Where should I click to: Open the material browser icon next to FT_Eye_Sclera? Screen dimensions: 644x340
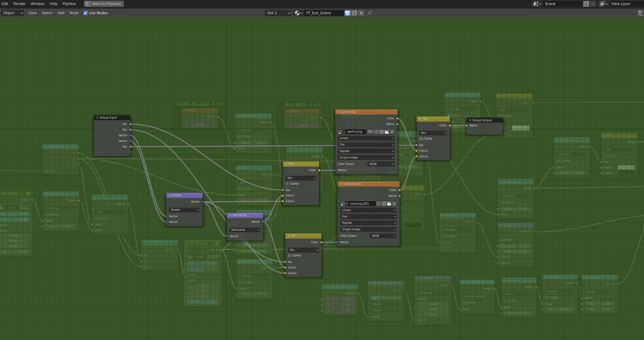coord(298,13)
